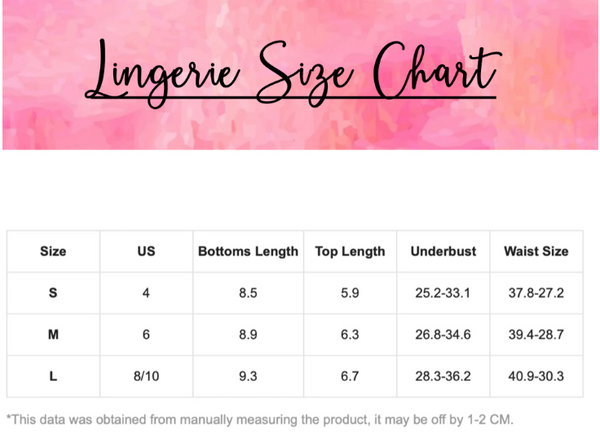Select the Size column header

click(x=53, y=251)
